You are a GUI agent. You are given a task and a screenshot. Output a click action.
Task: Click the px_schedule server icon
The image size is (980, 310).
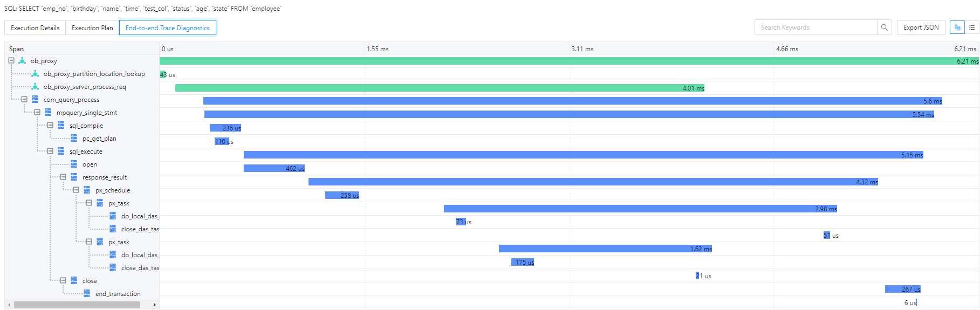pyautogui.click(x=87, y=190)
